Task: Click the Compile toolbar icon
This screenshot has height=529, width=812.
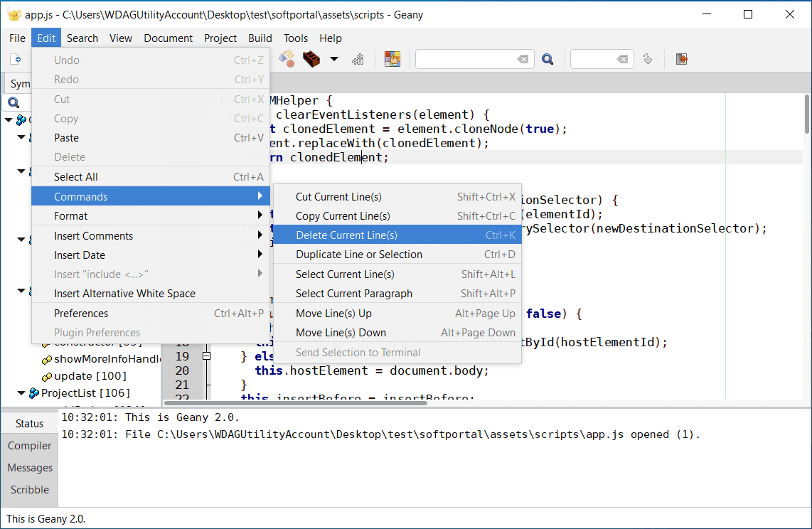Action: (287, 59)
